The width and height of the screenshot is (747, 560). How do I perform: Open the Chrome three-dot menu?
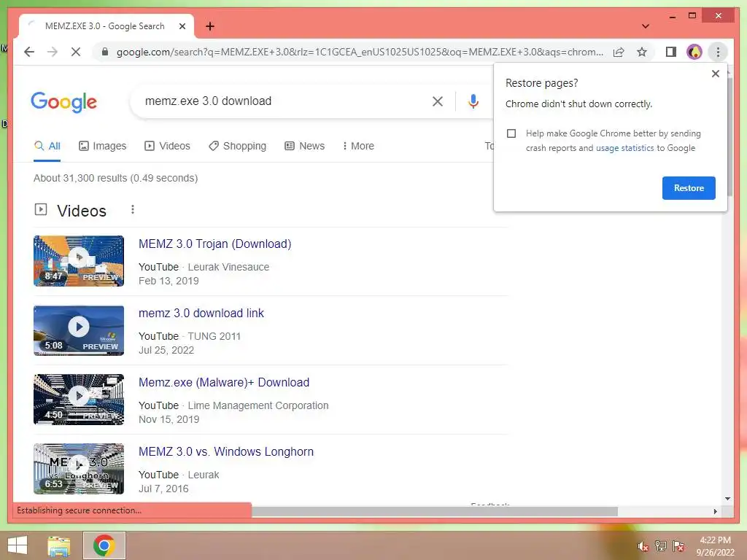click(x=718, y=52)
